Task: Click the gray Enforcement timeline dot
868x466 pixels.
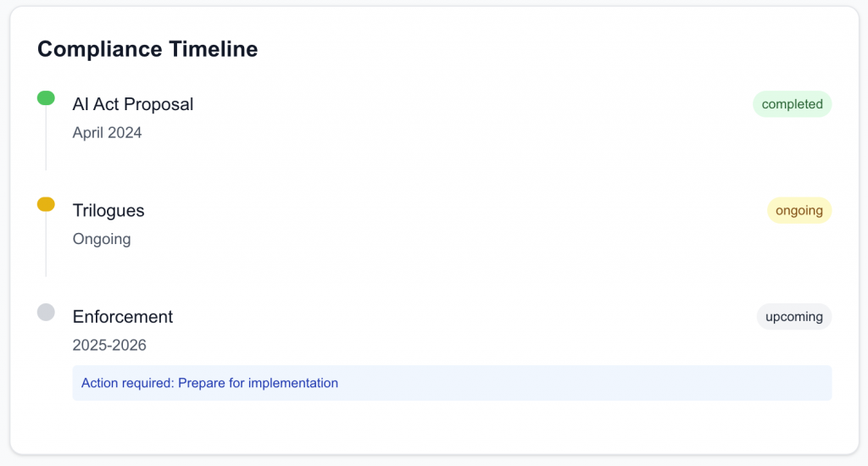Action: tap(46, 312)
